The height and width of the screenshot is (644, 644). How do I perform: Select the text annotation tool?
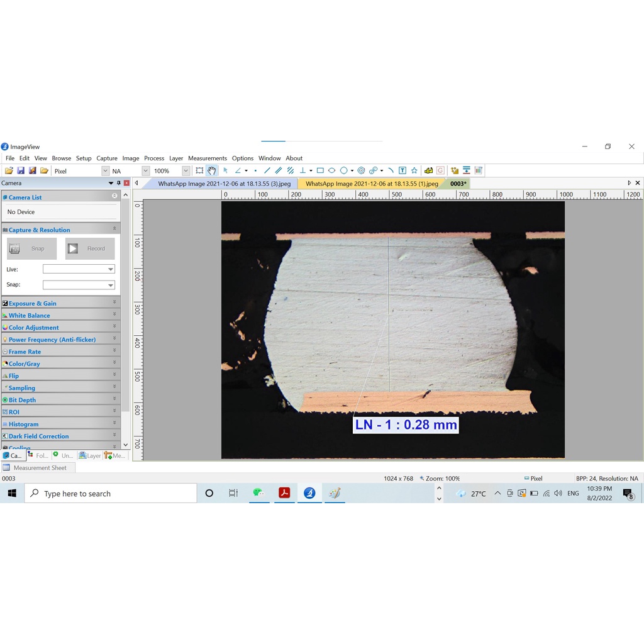[x=402, y=170]
